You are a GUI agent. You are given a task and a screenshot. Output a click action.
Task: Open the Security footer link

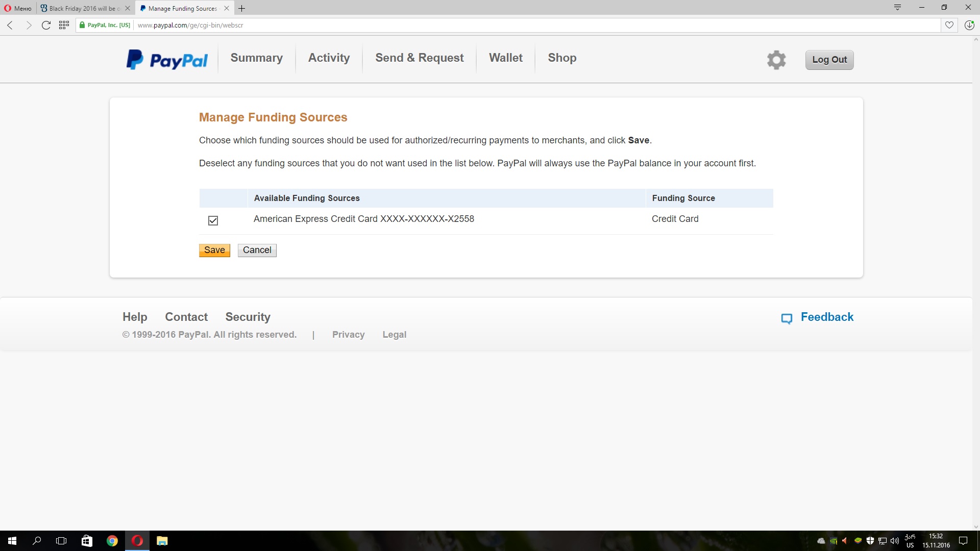248,317
